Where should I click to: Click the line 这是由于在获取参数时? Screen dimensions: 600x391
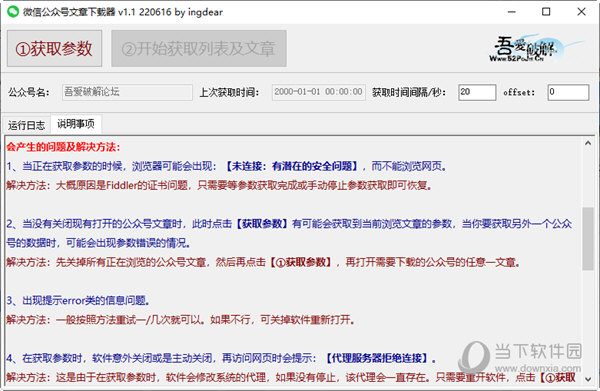(290, 377)
